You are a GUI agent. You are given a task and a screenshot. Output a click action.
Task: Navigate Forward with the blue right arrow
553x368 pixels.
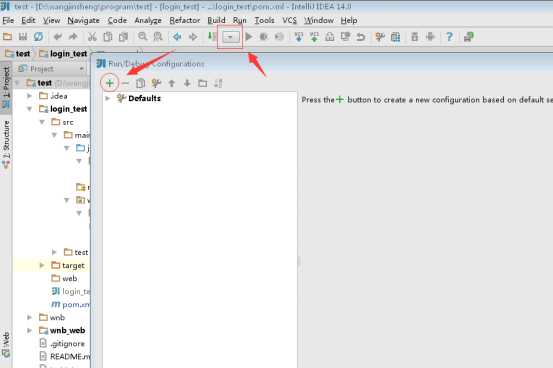tap(193, 36)
